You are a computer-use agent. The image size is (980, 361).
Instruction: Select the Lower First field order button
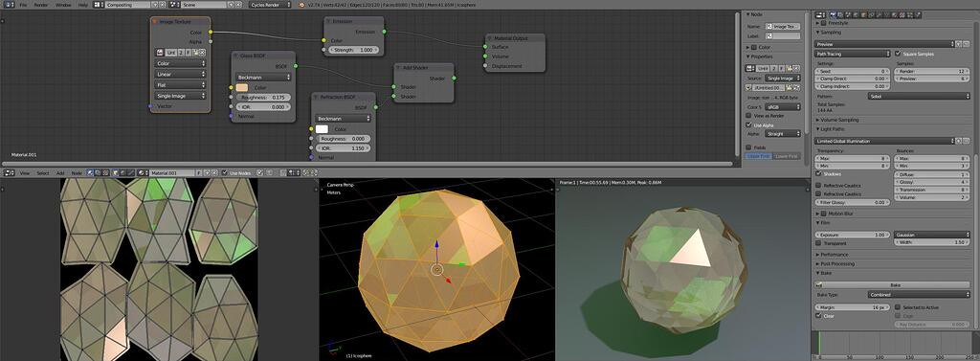(x=787, y=156)
